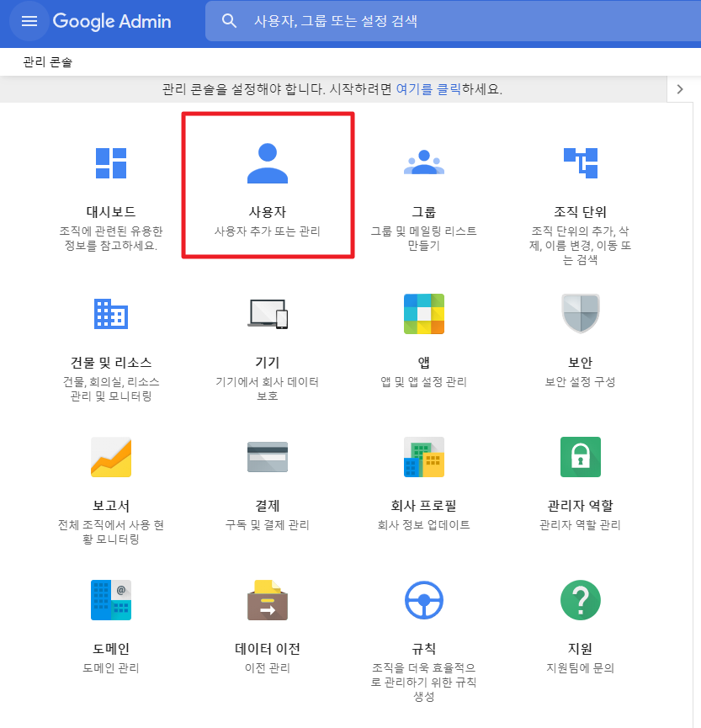Open the 보고서 chart icon
Screen dimensions: 701x728
(111, 457)
